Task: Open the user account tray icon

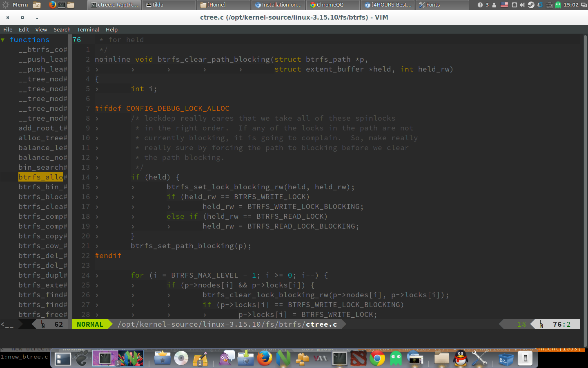Action: coord(494,5)
